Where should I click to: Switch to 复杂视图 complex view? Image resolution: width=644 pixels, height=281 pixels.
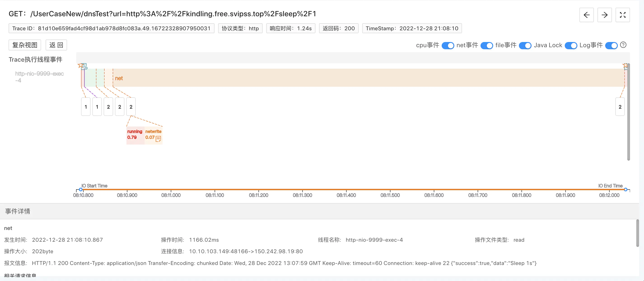click(x=25, y=45)
